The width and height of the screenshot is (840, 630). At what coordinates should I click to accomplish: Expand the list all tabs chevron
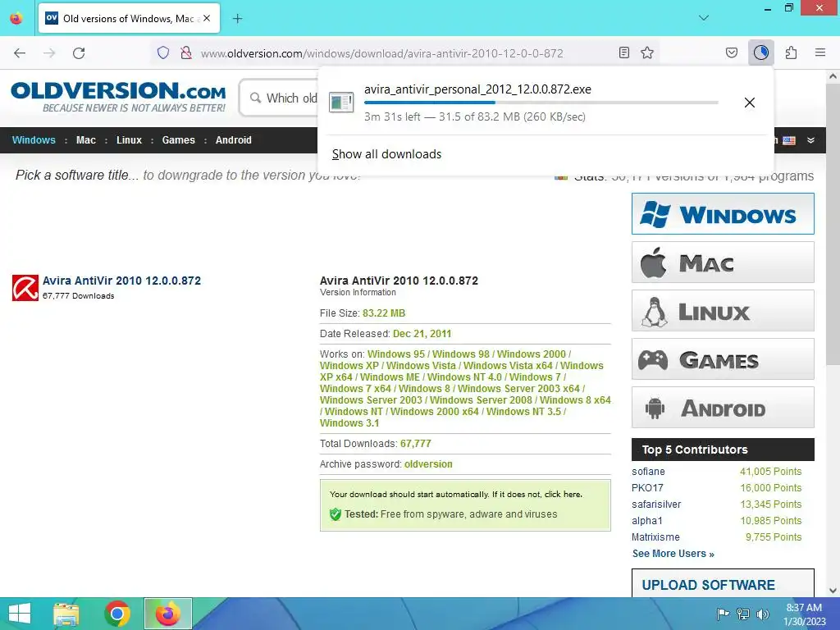[704, 18]
